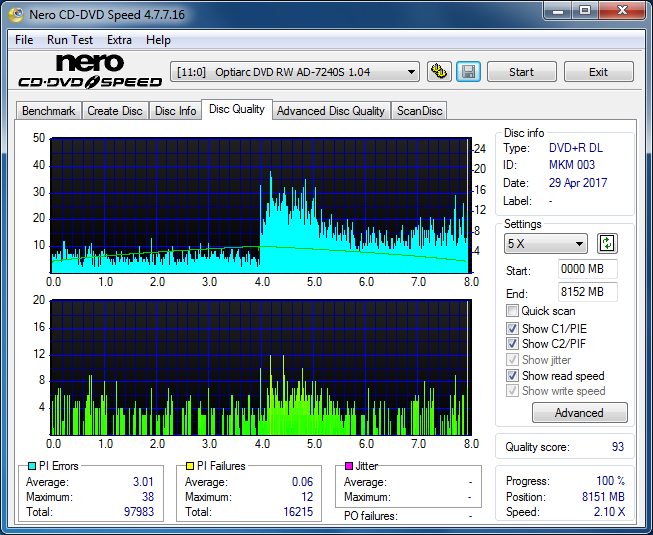This screenshot has width=653, height=535.
Task: Open the Disc Info tab
Action: tap(175, 111)
